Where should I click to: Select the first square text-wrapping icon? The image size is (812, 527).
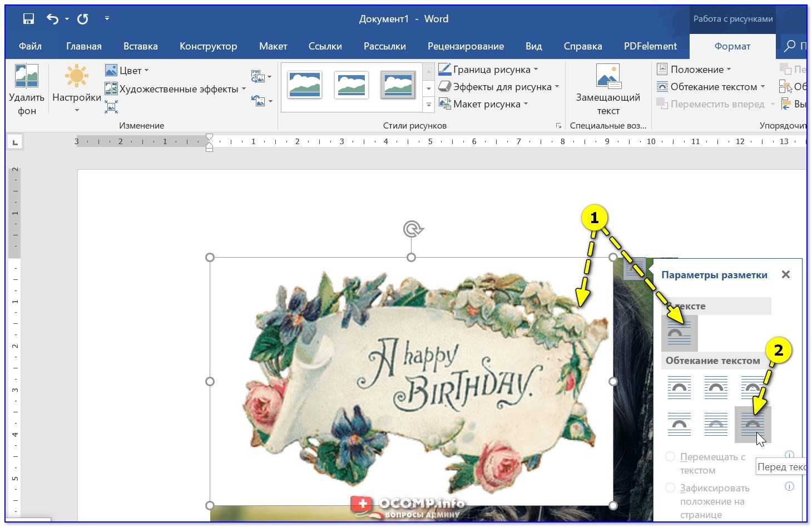679,387
